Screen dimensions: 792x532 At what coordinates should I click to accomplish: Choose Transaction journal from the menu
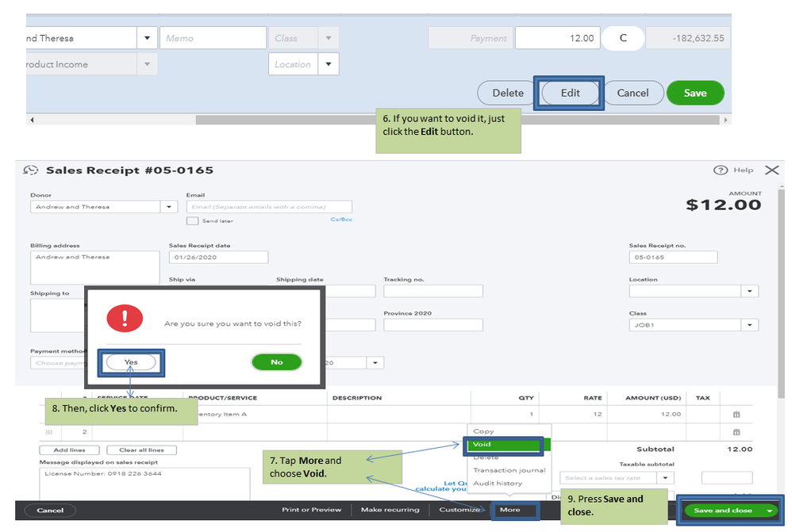[509, 470]
